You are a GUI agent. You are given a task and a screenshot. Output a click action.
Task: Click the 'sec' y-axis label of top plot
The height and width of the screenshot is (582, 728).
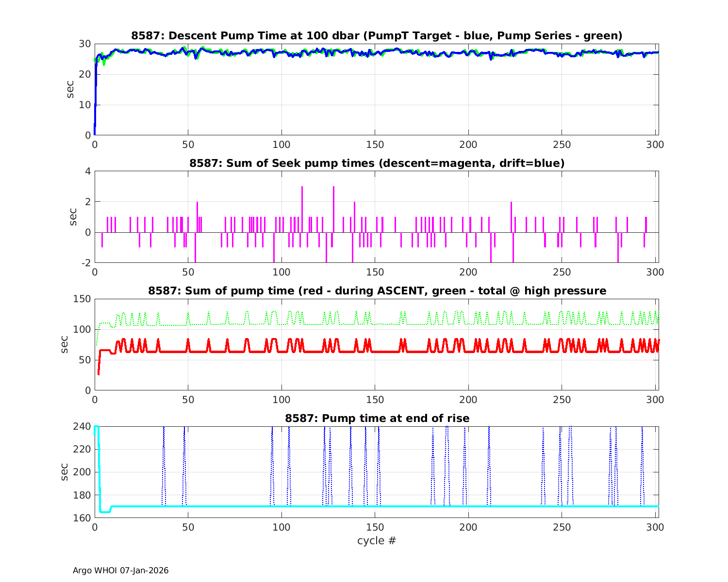coord(71,89)
